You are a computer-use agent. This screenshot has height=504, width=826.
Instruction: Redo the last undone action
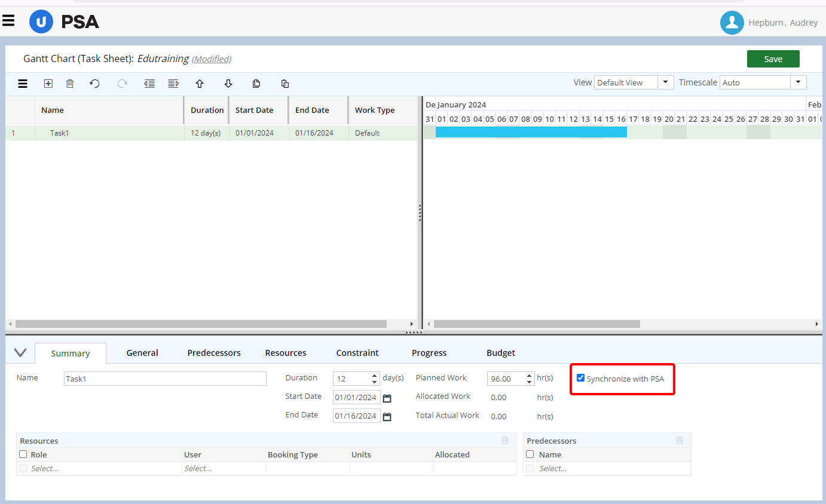click(x=122, y=84)
